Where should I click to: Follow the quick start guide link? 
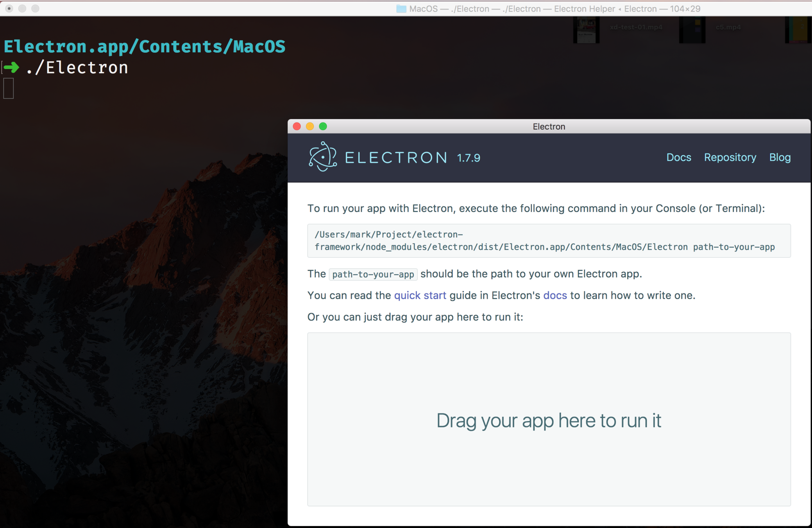point(420,295)
